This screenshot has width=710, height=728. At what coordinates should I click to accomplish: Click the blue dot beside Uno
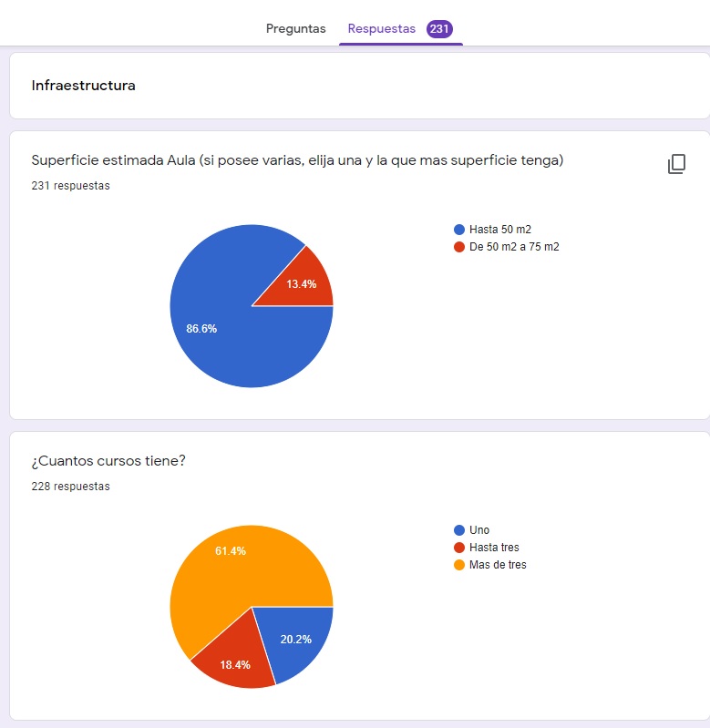coord(459,530)
